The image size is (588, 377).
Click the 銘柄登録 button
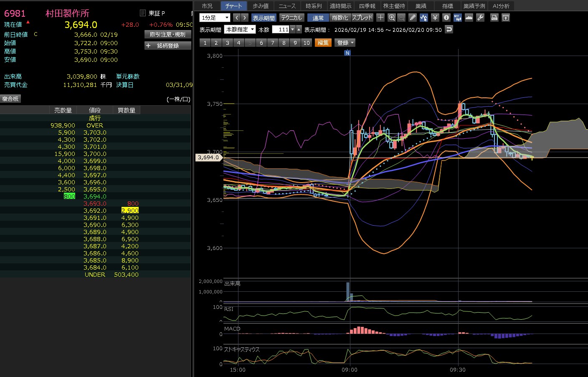167,46
